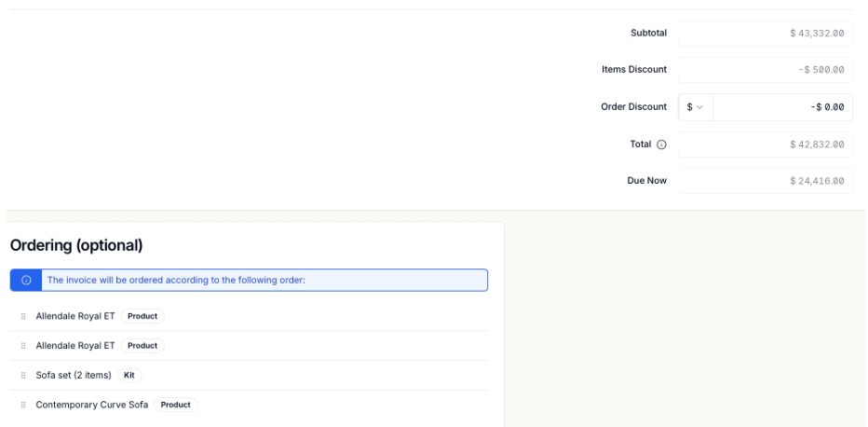Viewport: 868px width, 427px height.
Task: Click the Kit badge on Sofa set
Action: point(129,376)
